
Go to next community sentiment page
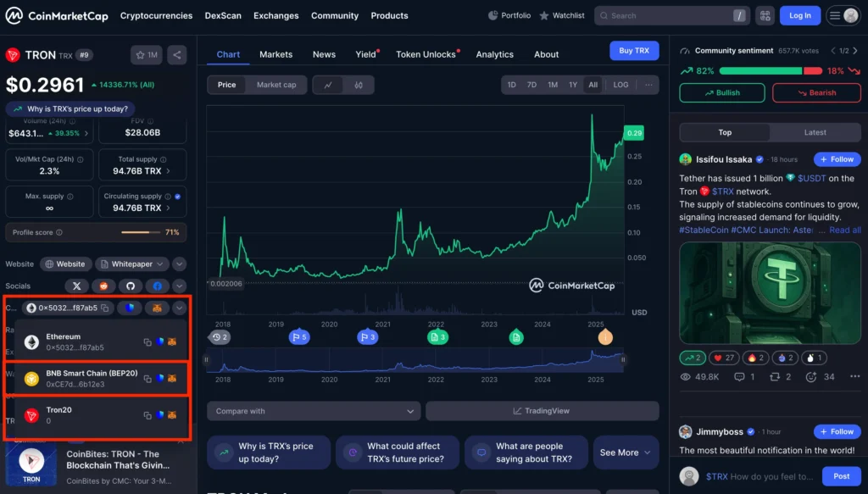(855, 51)
